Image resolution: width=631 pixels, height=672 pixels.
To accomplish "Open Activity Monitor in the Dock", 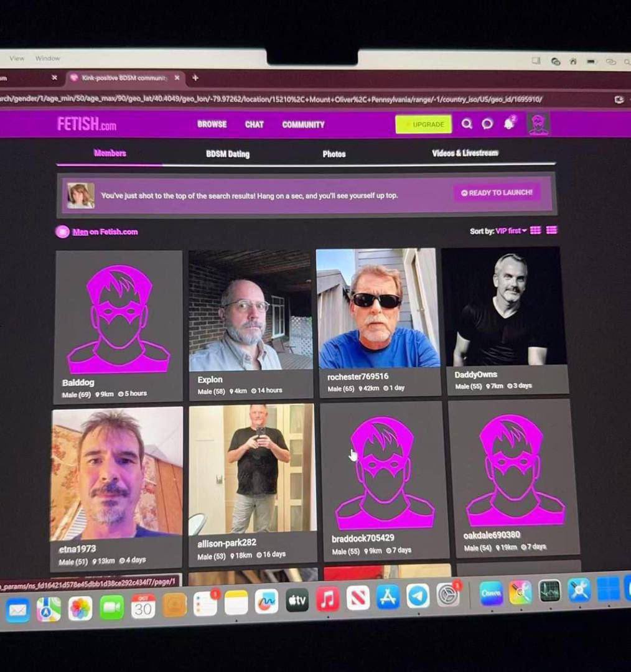I will click(550, 591).
